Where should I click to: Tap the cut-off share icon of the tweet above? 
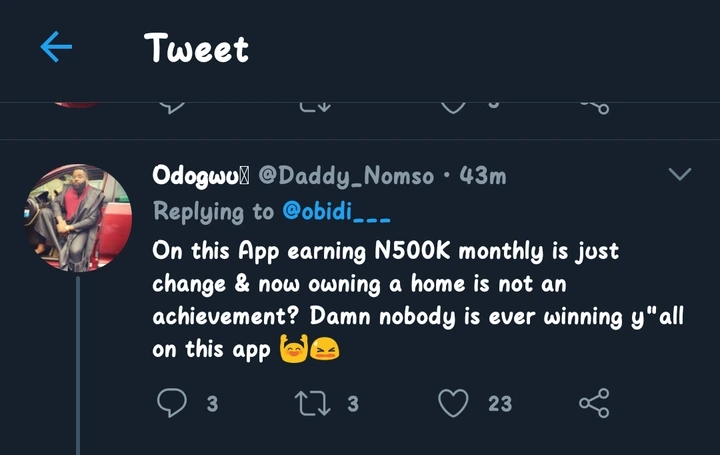tap(594, 106)
